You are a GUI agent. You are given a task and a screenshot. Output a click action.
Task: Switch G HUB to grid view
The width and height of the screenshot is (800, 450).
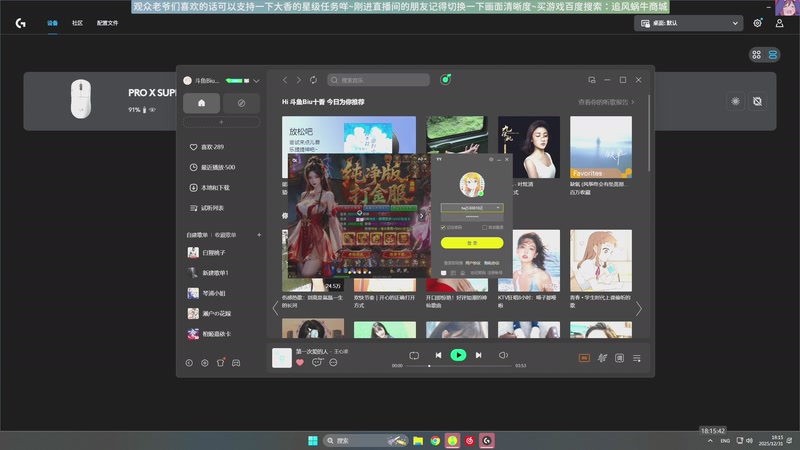pyautogui.click(x=757, y=55)
